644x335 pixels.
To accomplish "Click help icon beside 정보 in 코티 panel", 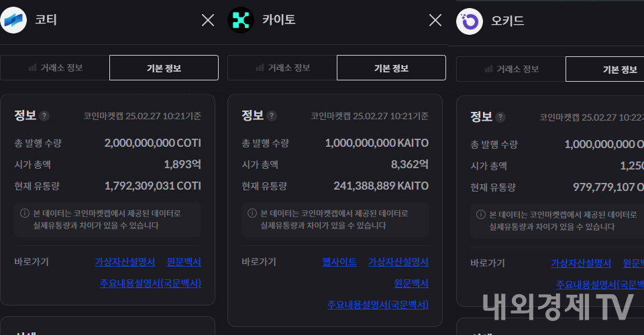I will (x=44, y=116).
